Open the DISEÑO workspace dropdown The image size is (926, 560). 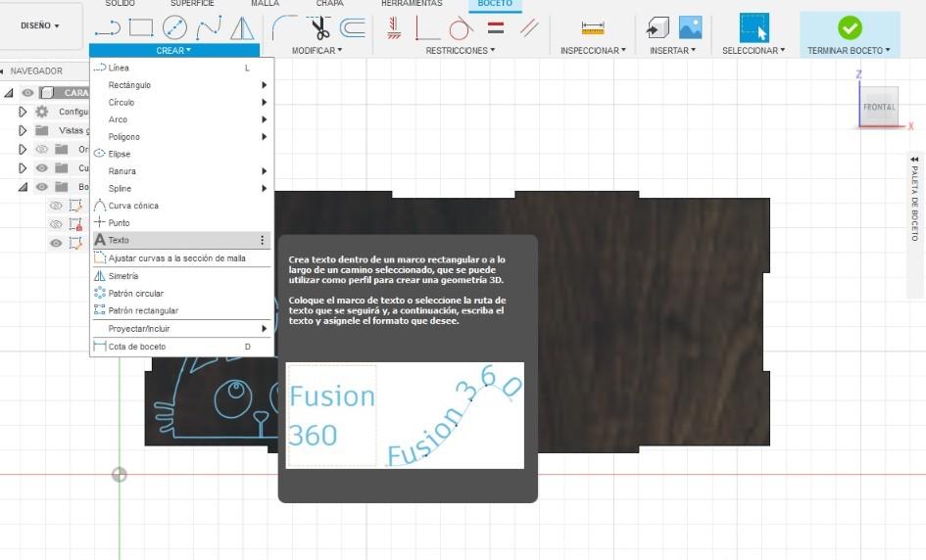coord(40,26)
